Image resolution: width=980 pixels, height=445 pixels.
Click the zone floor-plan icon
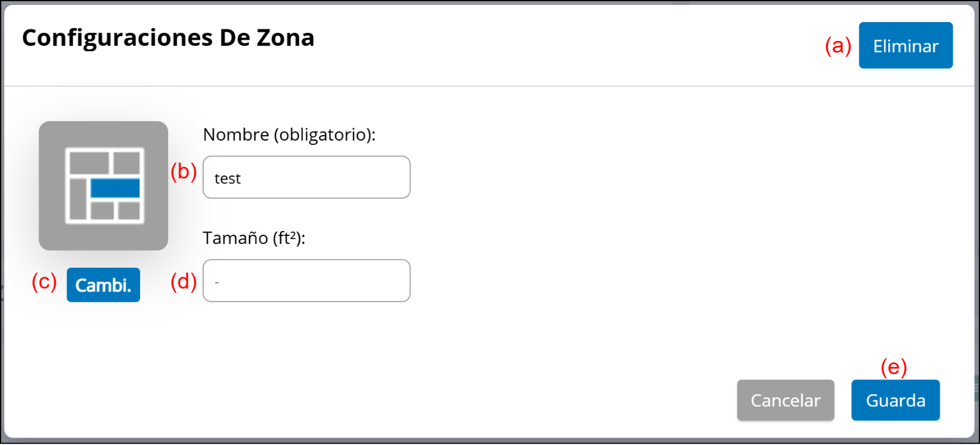[x=104, y=185]
